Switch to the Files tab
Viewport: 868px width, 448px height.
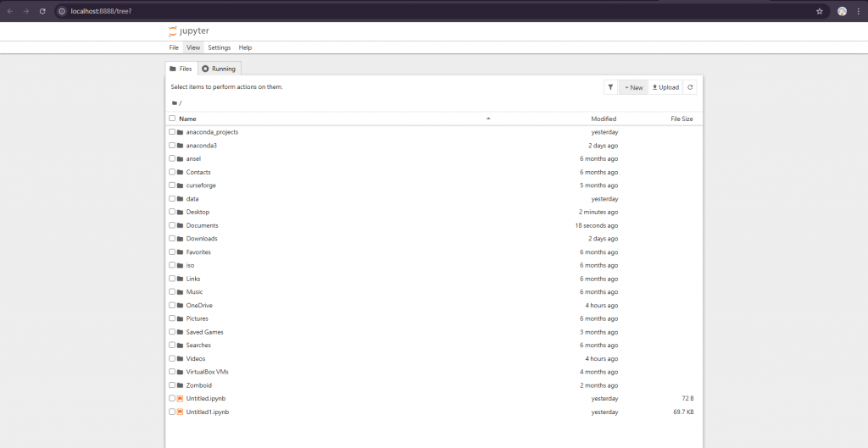[x=181, y=69]
